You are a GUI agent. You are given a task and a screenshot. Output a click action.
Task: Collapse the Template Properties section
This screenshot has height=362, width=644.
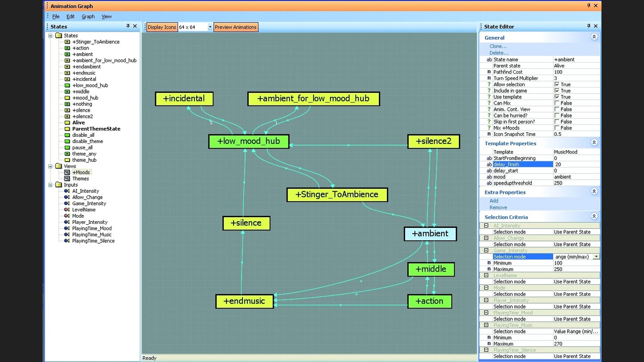point(594,143)
